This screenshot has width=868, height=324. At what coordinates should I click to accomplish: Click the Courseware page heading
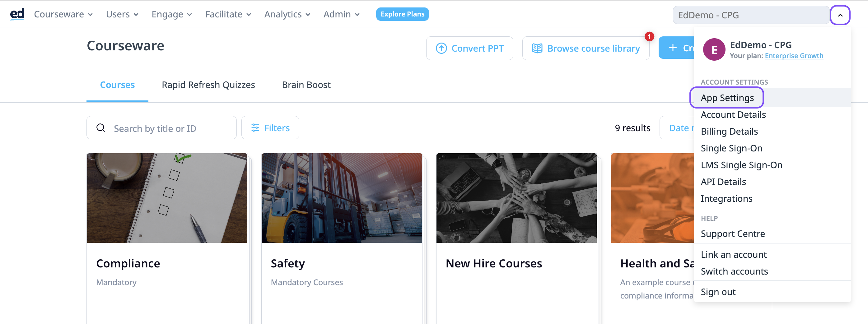coord(125,46)
